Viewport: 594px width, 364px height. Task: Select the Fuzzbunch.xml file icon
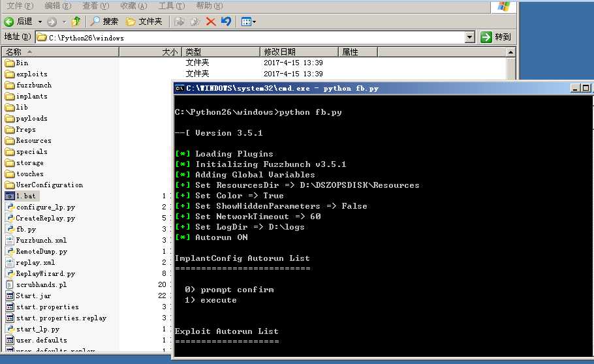10,240
